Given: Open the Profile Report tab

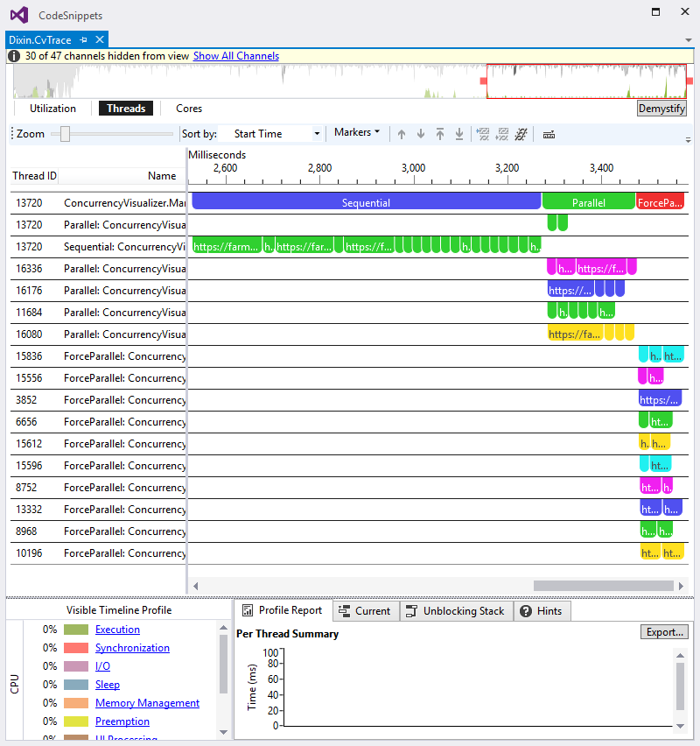Looking at the screenshot, I should [x=283, y=610].
